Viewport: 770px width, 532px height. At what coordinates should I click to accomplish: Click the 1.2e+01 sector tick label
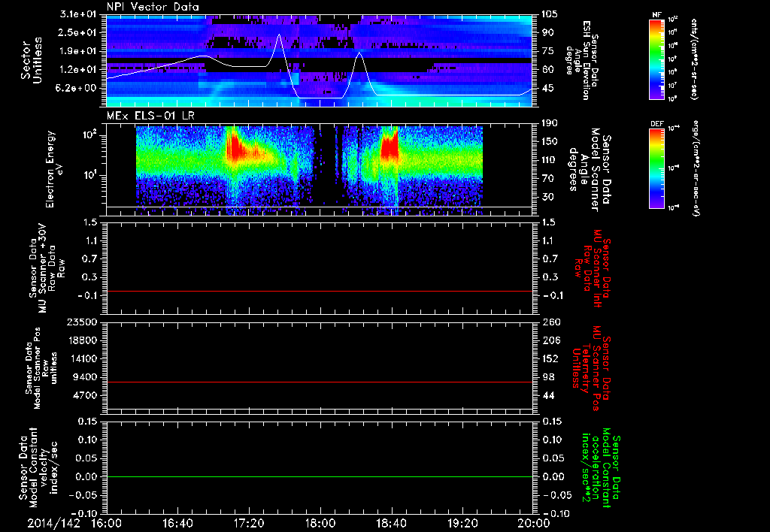click(x=79, y=70)
